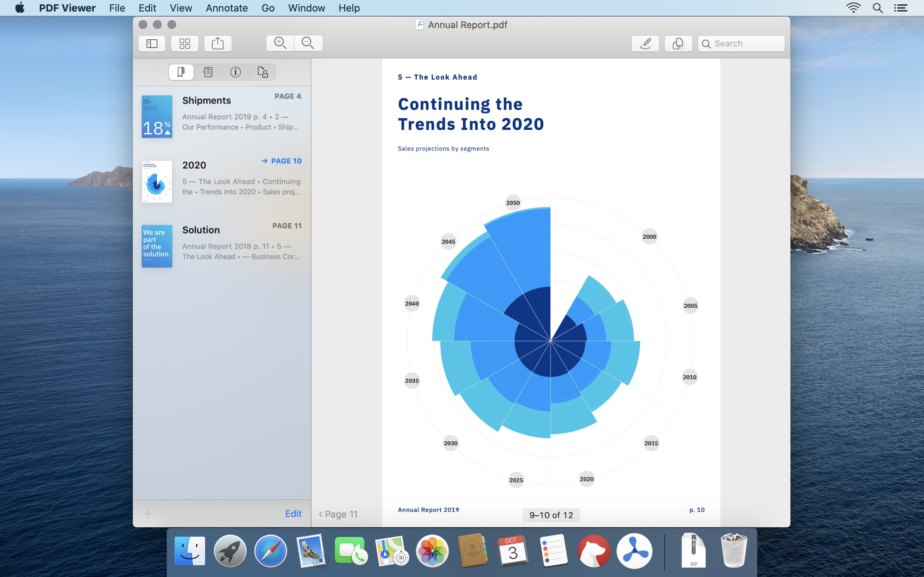
Task: Click the zoom out magnifier icon
Action: pos(307,43)
